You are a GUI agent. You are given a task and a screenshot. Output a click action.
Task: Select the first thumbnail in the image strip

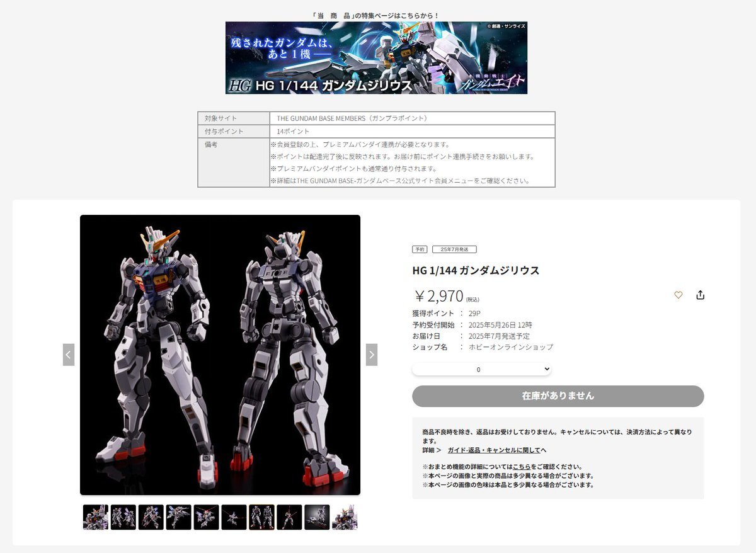point(96,517)
